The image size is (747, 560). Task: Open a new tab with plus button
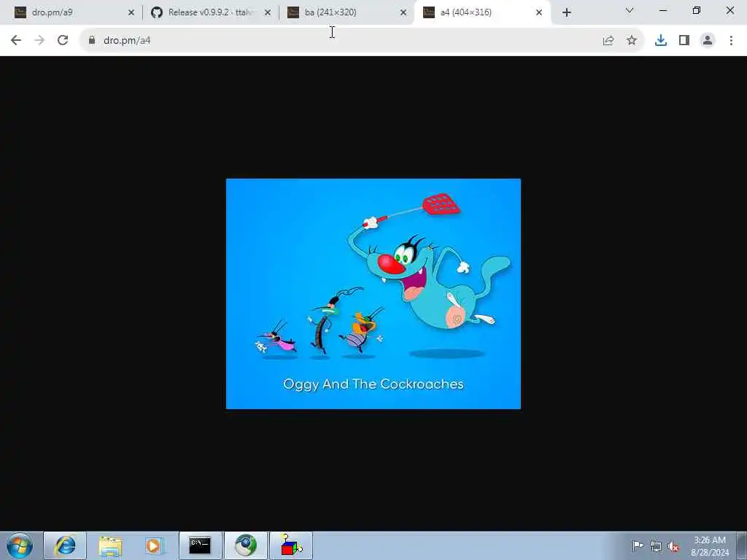click(566, 13)
